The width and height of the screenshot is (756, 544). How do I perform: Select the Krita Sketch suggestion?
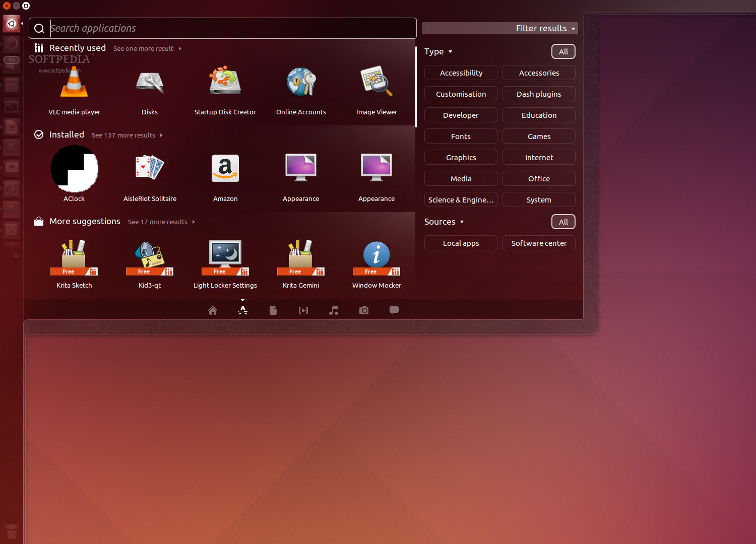[74, 264]
